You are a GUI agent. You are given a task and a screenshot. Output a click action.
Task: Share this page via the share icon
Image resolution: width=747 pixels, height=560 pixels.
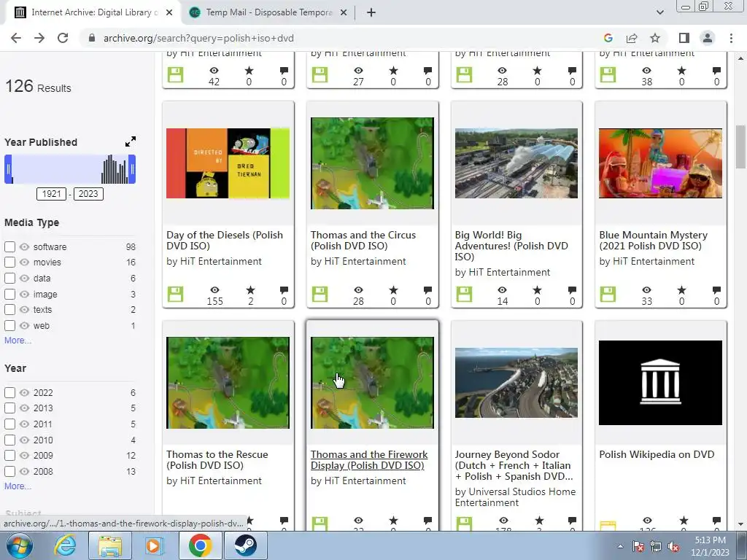632,38
